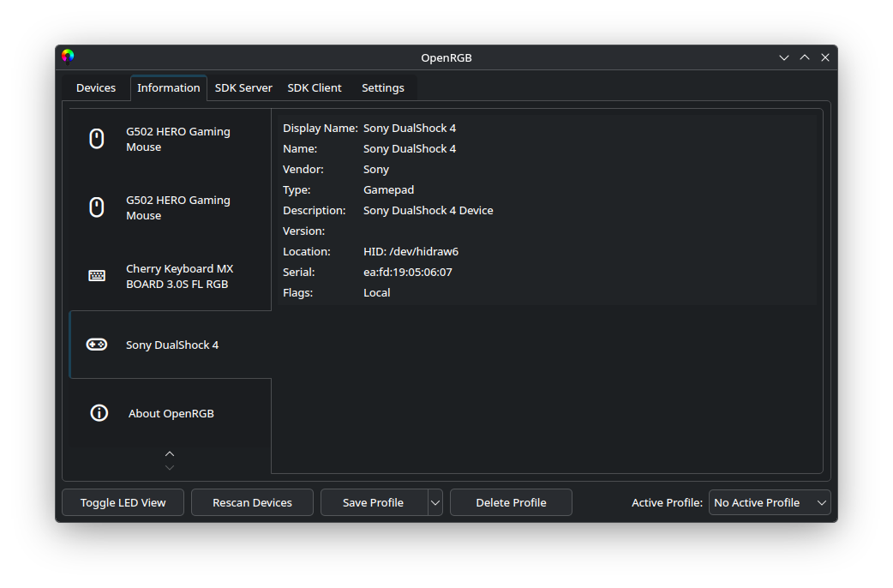This screenshot has height=588, width=893.
Task: Click the location value HID: /dev/hidraw6
Action: pyautogui.click(x=411, y=252)
